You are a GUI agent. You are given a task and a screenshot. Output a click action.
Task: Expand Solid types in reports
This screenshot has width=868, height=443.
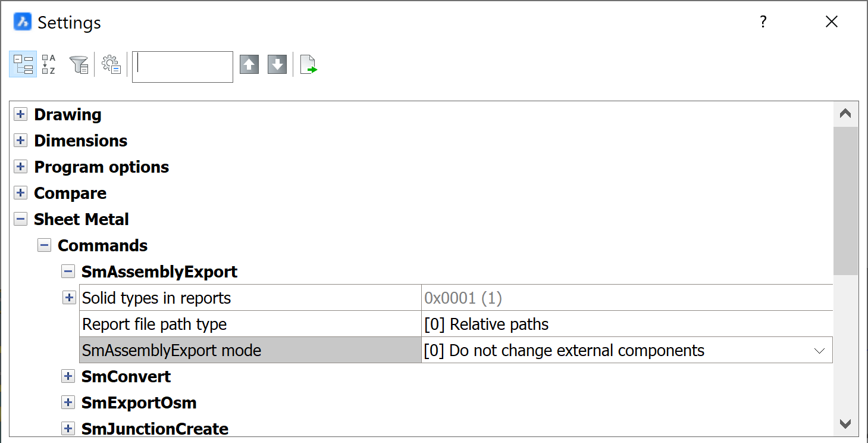[68, 298]
